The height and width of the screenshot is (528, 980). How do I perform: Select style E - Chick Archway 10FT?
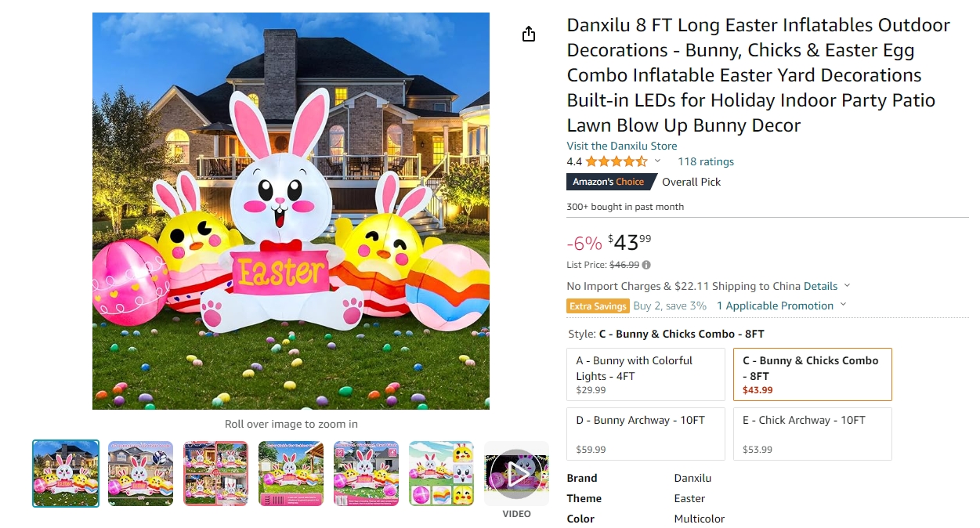(812, 434)
